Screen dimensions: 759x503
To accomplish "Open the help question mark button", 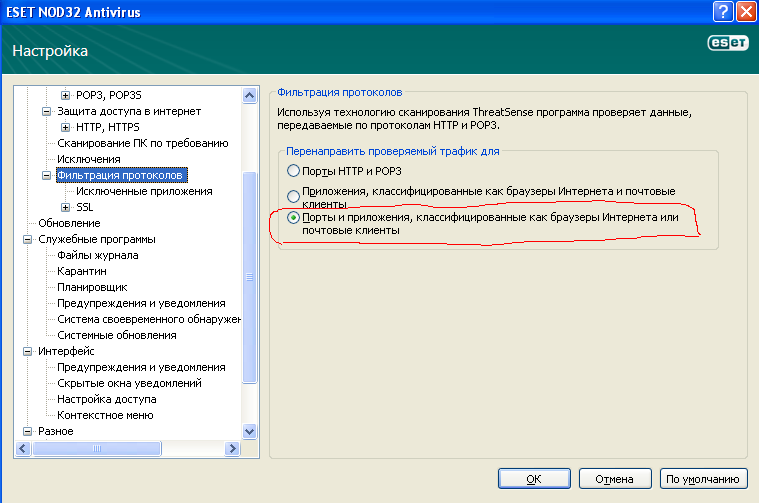I will tap(723, 11).
